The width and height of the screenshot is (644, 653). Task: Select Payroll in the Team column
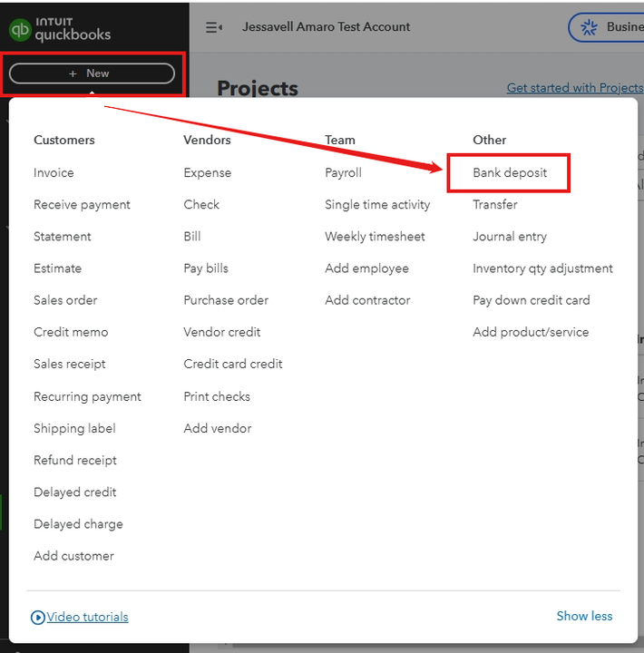pos(343,172)
